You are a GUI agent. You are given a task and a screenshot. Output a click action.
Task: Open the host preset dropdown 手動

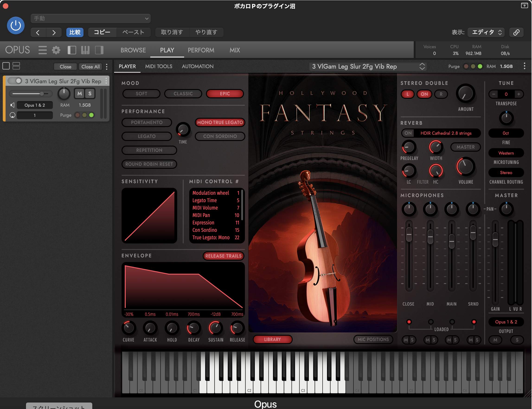pos(91,19)
